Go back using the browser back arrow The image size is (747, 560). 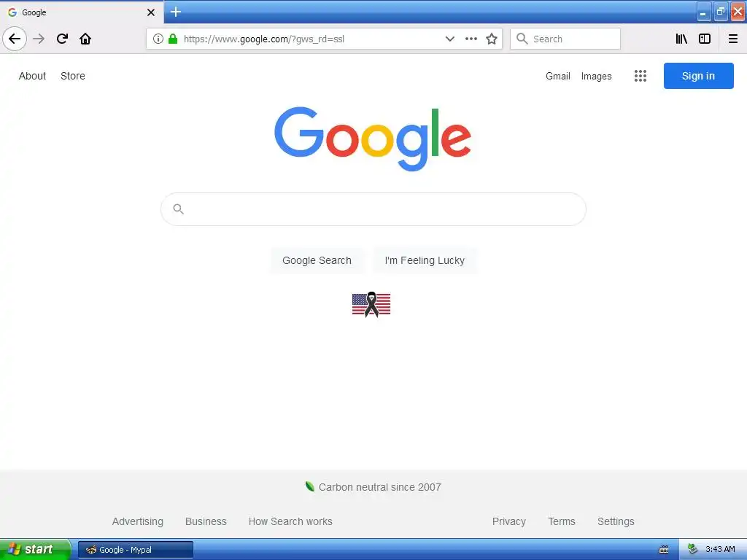pos(15,39)
